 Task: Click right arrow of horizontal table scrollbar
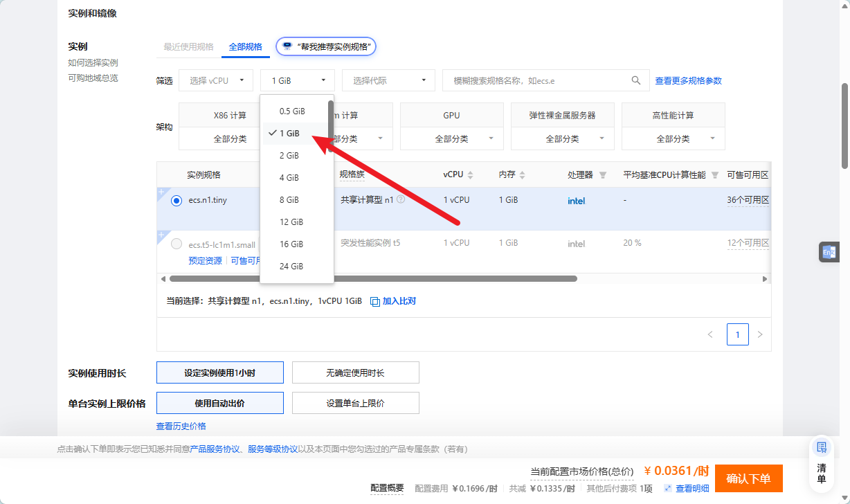point(765,278)
